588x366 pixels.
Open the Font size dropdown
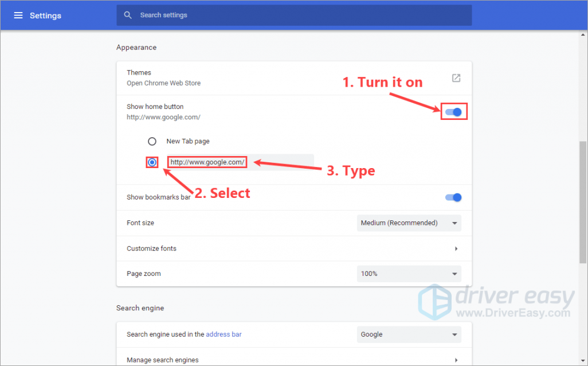coord(409,223)
